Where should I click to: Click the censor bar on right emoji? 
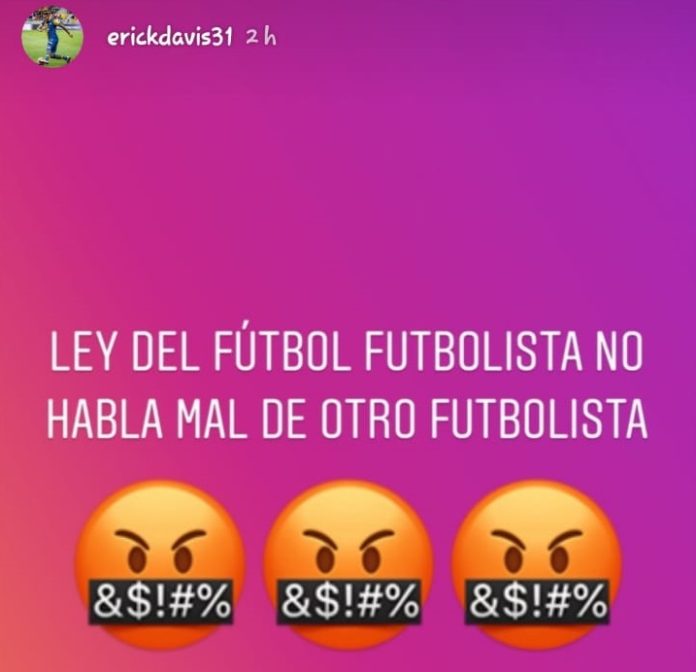537,601
